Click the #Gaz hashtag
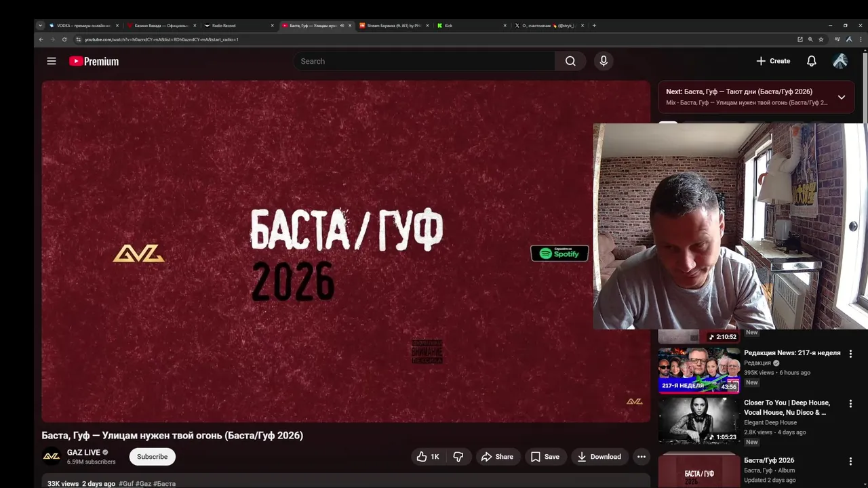Screen dimensions: 868x488 143,484
